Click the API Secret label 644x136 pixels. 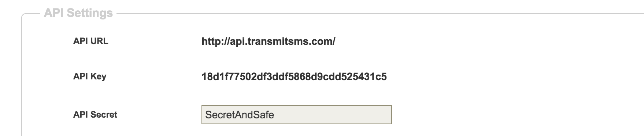(x=95, y=115)
